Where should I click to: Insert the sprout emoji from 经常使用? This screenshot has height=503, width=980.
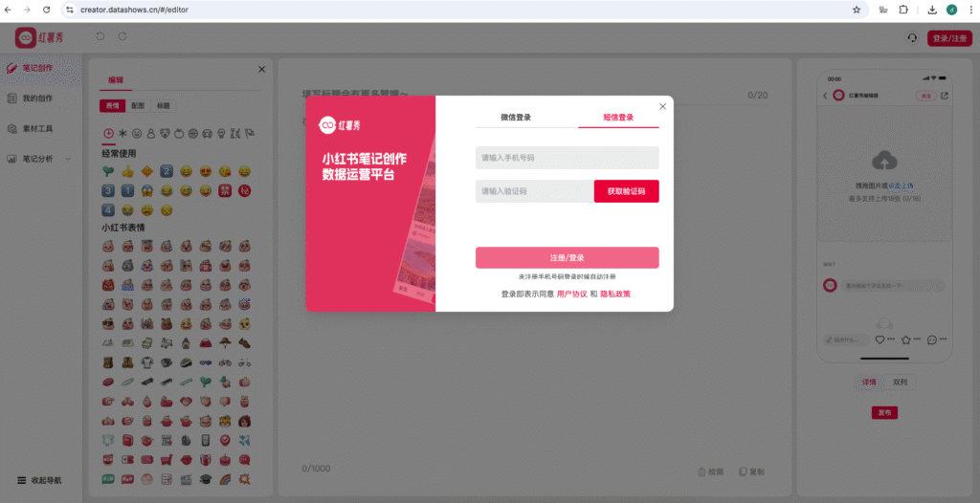(x=108, y=171)
